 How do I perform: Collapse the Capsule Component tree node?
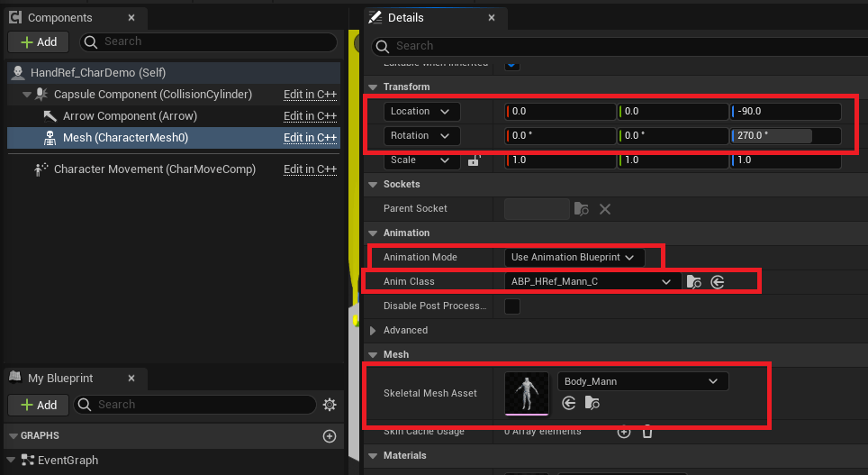point(25,95)
